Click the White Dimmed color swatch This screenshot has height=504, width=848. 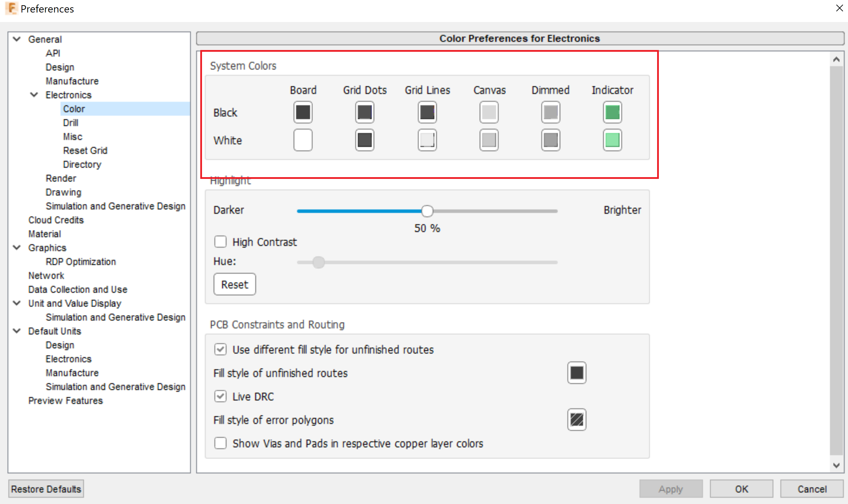[x=550, y=140]
